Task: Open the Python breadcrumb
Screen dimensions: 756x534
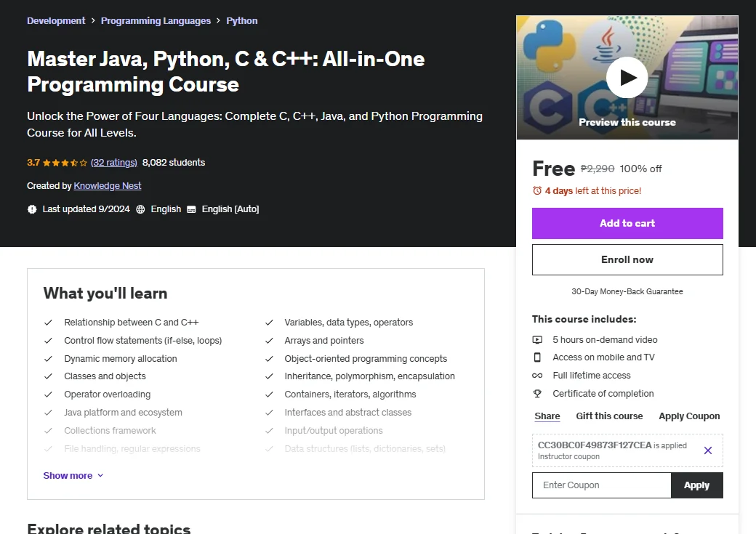Action: click(242, 21)
